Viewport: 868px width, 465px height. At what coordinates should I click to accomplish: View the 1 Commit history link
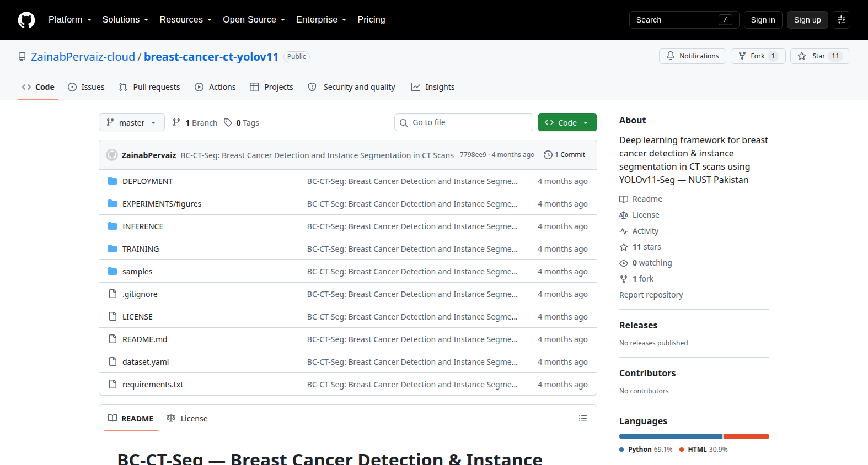pos(564,155)
